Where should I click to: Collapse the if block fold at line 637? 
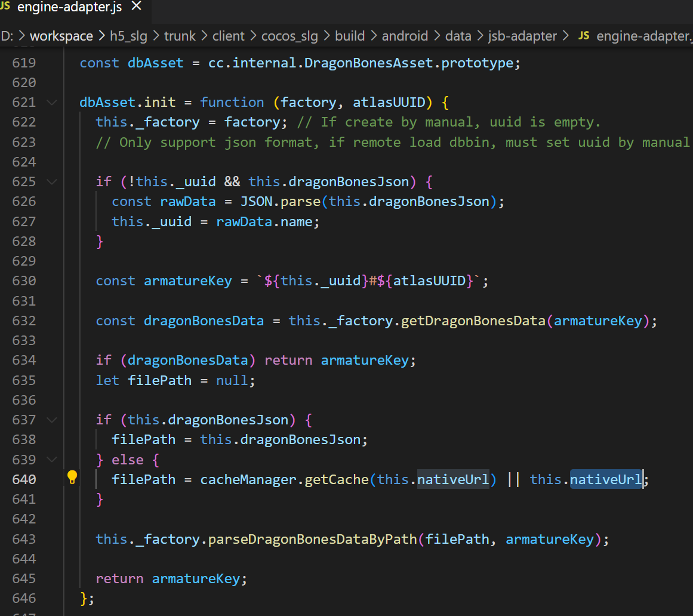(x=52, y=420)
